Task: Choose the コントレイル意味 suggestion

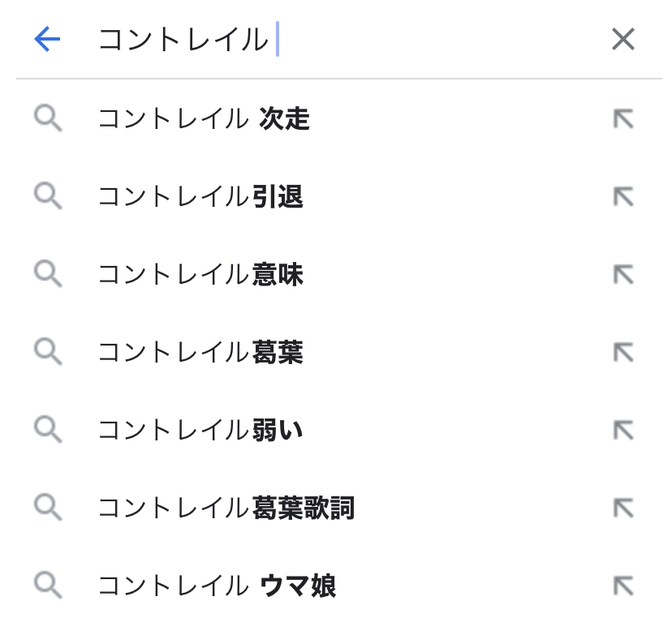Action: pyautogui.click(x=200, y=275)
